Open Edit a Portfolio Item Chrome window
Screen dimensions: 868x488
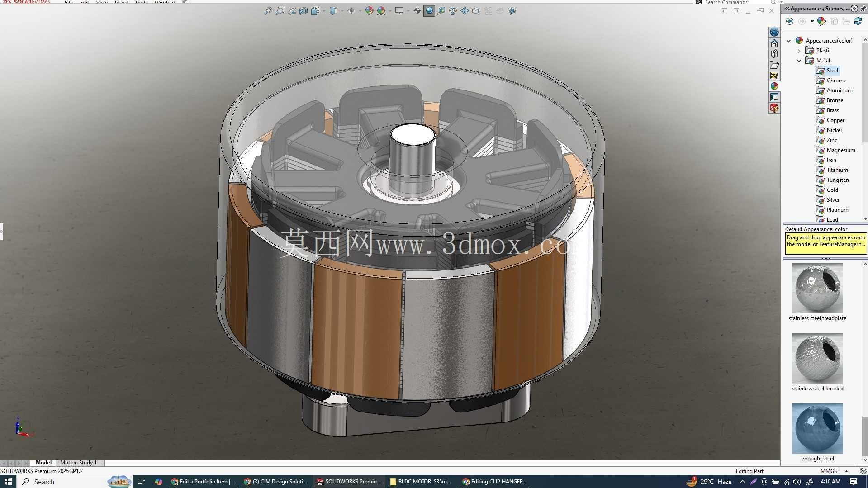tap(204, 482)
